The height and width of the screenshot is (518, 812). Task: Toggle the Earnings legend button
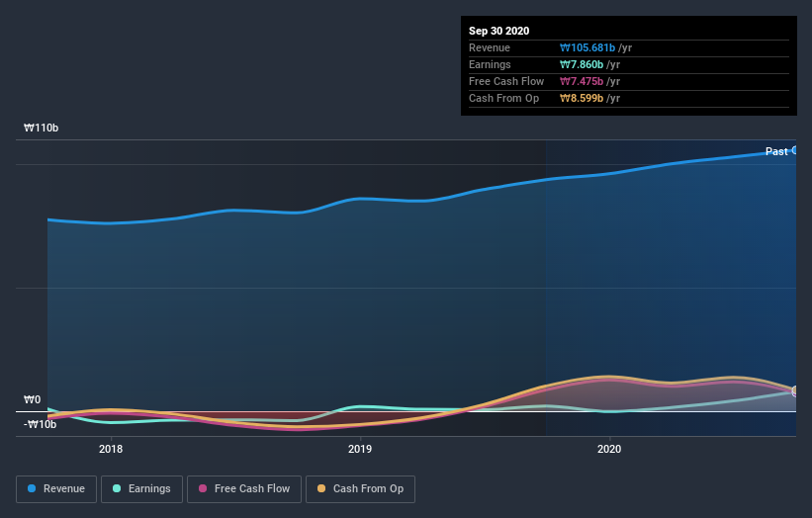[141, 489]
